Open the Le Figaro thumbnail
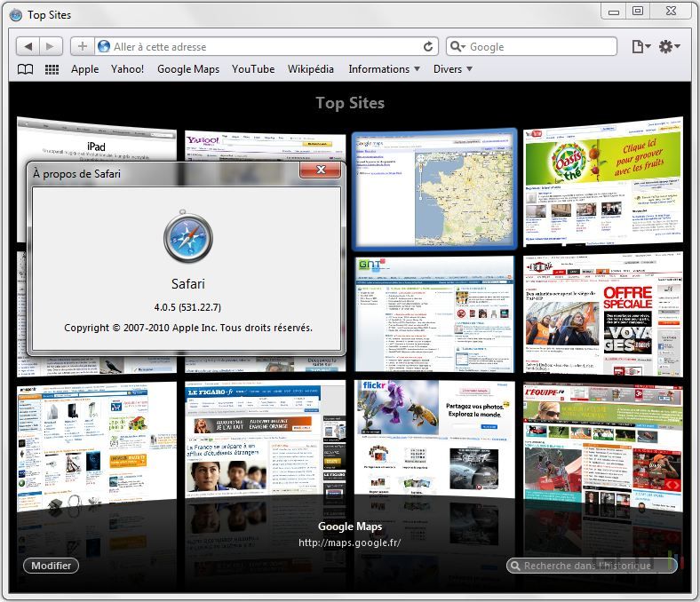Image resolution: width=700 pixels, height=602 pixels. pos(266,440)
